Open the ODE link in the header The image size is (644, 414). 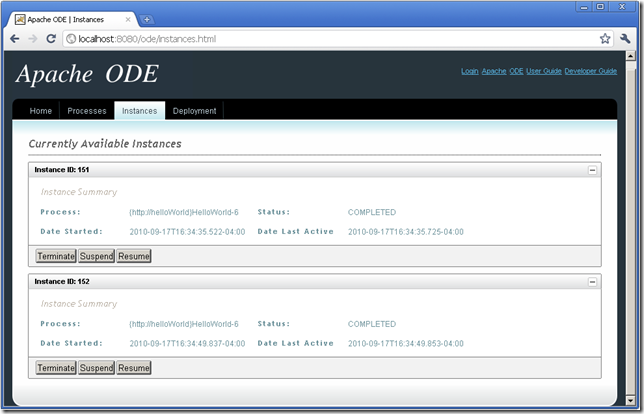[x=516, y=71]
